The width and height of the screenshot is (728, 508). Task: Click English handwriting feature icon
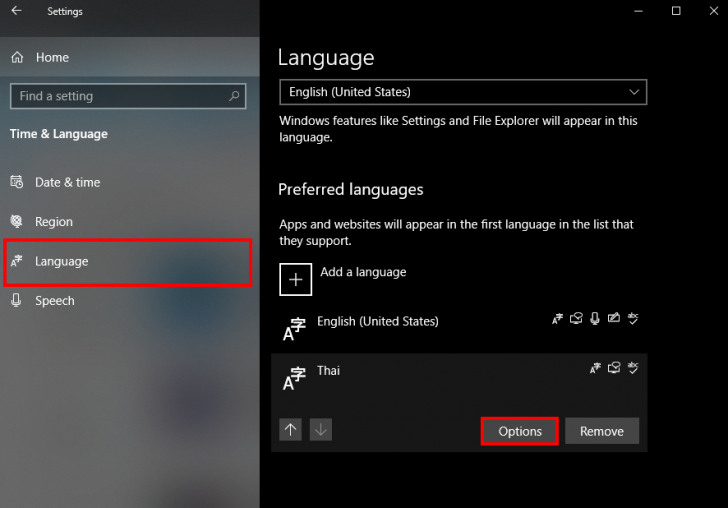[x=614, y=318]
